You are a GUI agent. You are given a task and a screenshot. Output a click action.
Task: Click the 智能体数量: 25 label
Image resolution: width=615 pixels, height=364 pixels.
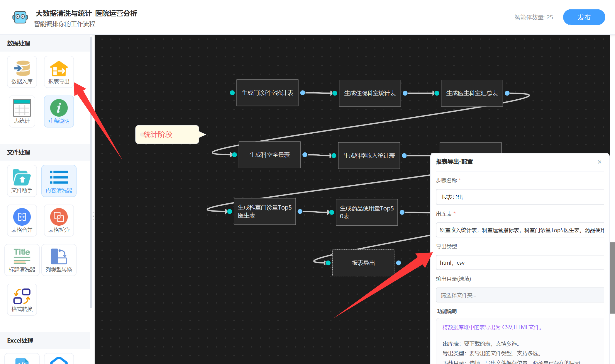[x=533, y=17]
